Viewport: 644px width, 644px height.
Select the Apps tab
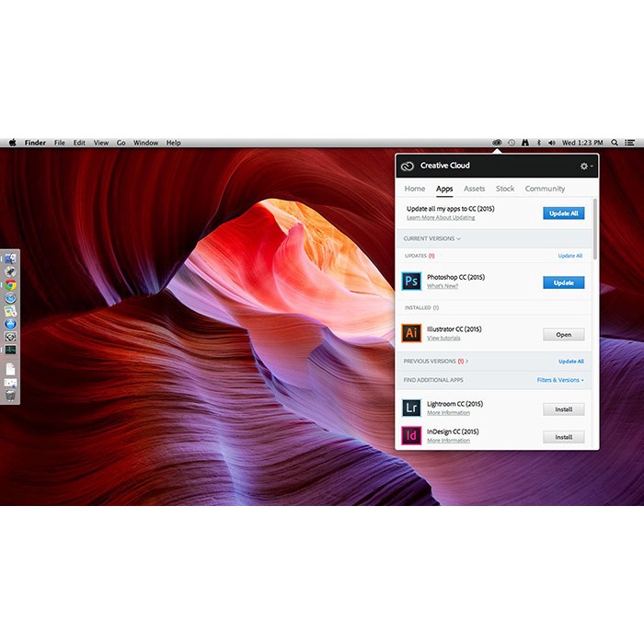tap(444, 189)
